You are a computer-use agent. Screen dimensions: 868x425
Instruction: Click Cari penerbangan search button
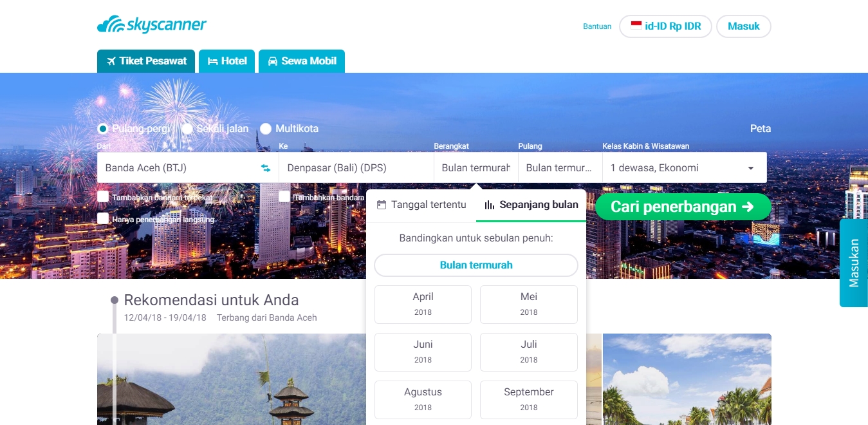pos(683,207)
